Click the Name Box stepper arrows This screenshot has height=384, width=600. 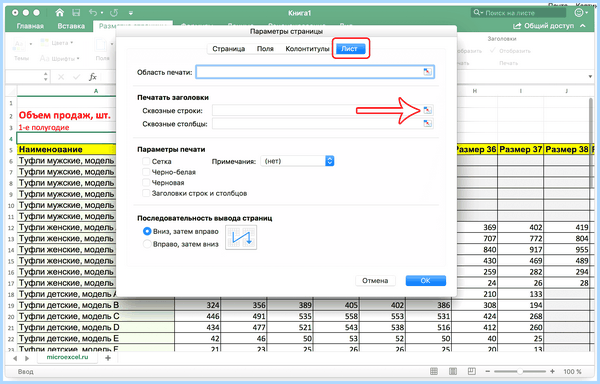coord(46,76)
